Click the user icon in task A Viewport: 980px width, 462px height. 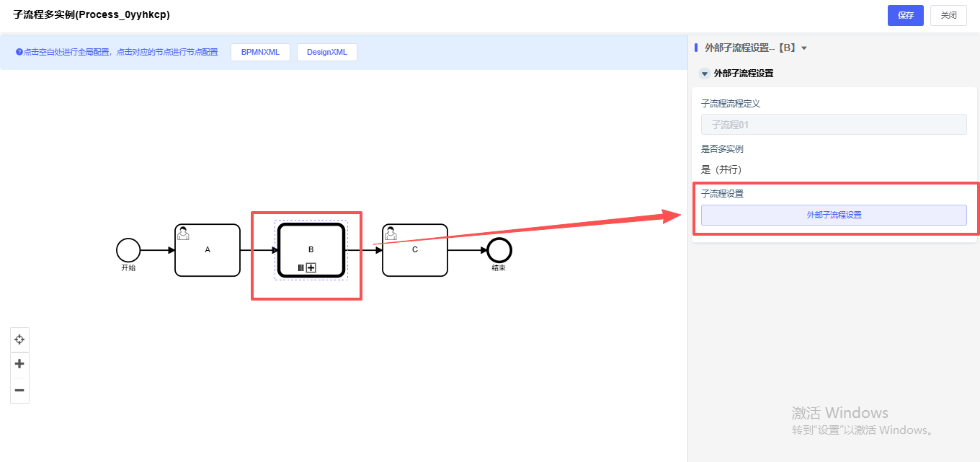pyautogui.click(x=184, y=233)
